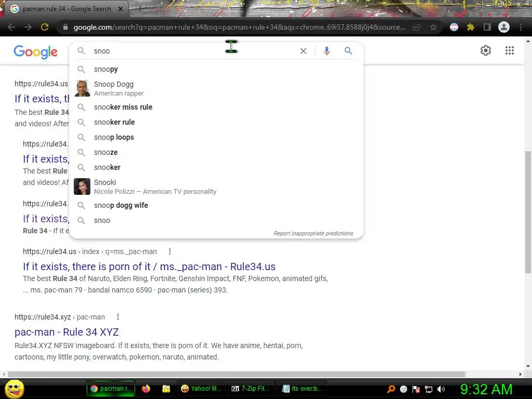Click the blue magnifier search button
Screen dimensions: 532x399
tap(349, 51)
